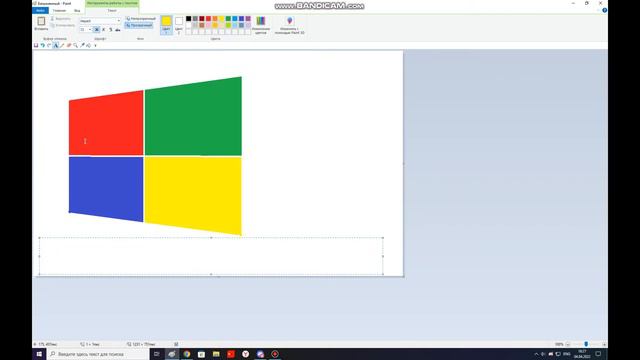Pick the purple palette swatch

coord(248,19)
